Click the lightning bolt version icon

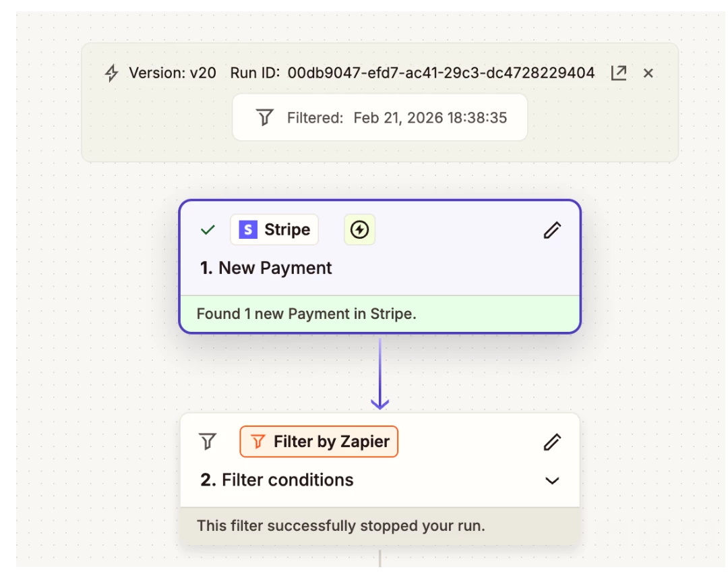111,73
